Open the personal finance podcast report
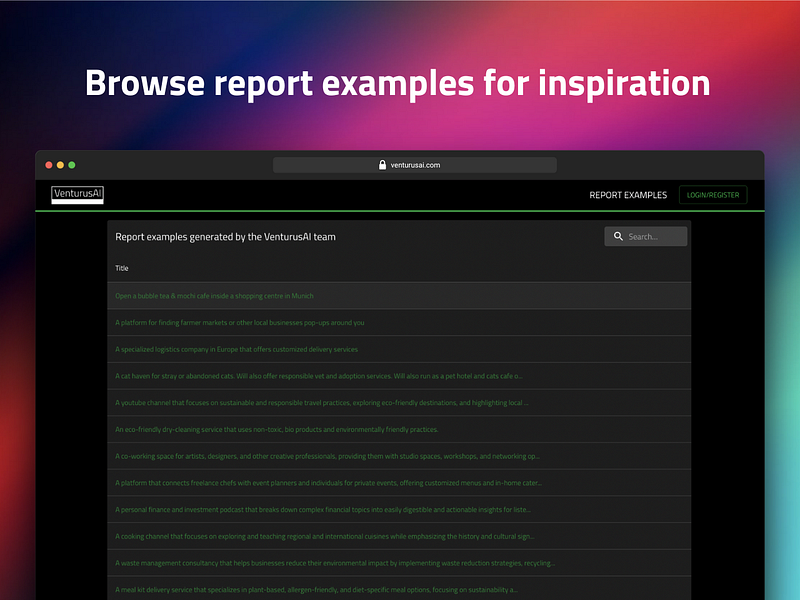 322,510
